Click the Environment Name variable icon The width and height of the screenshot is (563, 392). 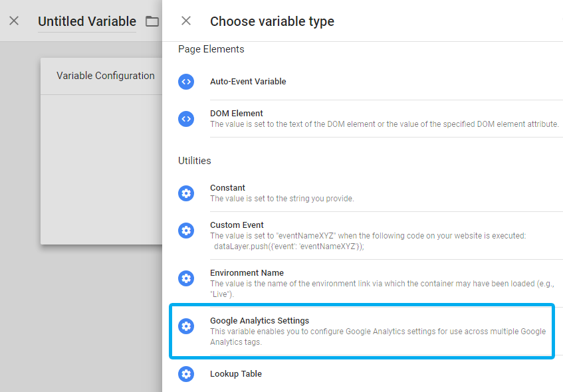[x=186, y=278]
